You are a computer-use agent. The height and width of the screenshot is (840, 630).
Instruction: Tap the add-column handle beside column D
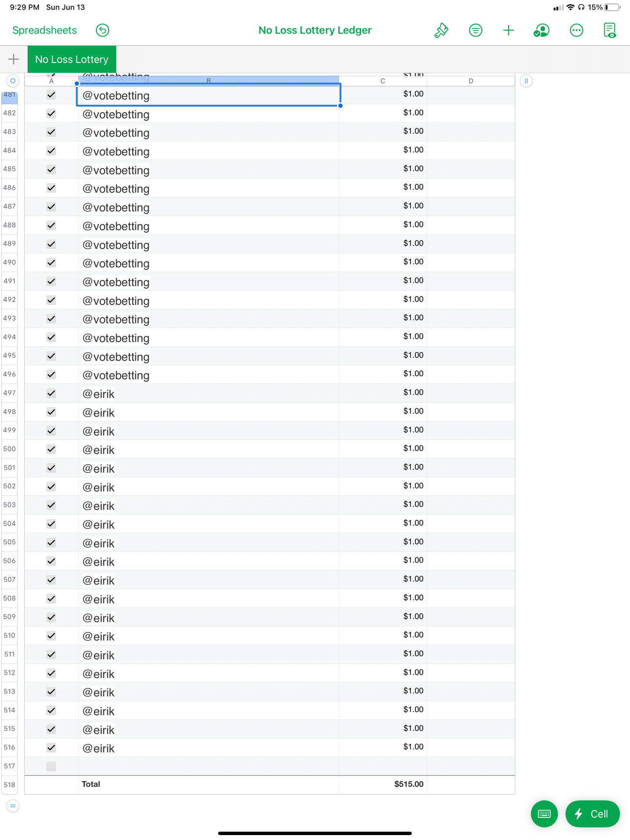point(526,81)
